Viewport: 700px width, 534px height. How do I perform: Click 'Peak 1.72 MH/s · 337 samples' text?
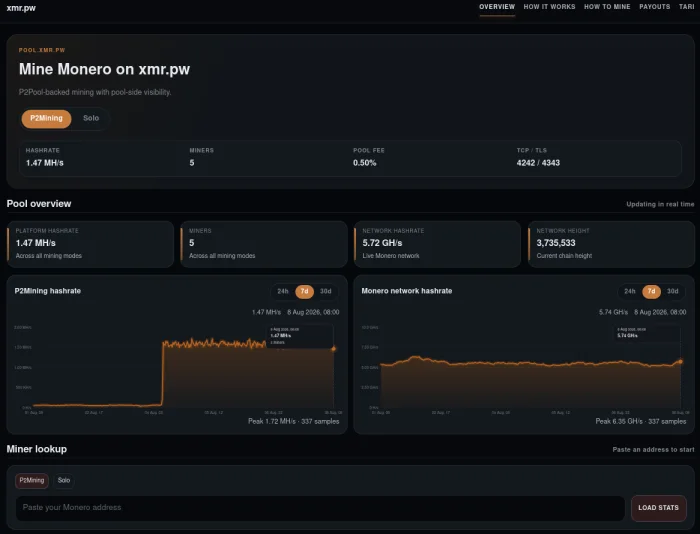[x=293, y=421]
